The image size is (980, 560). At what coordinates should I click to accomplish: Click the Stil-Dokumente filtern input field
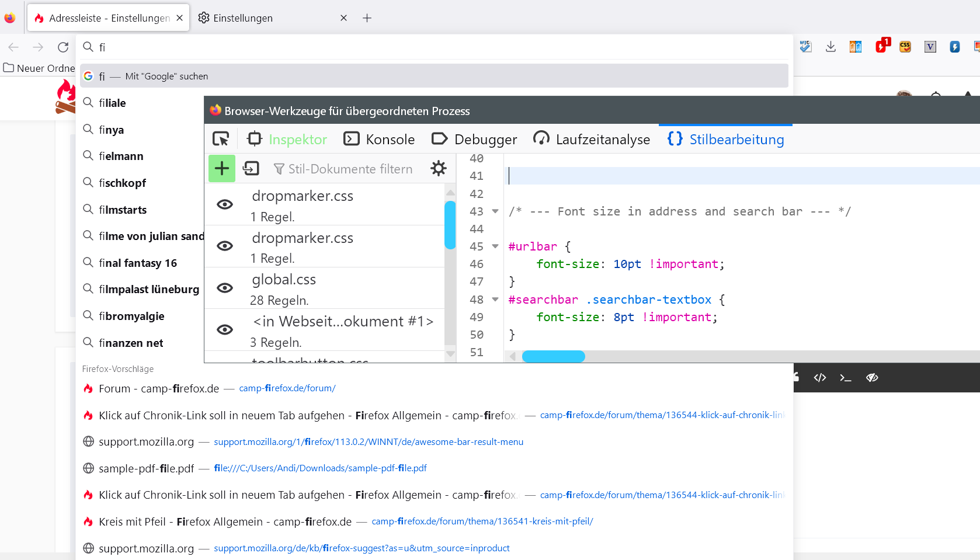point(350,169)
